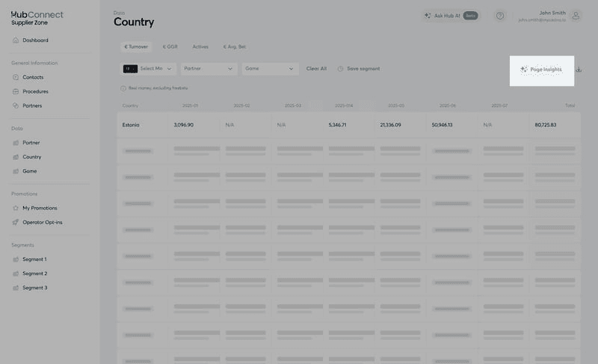
Task: Click the sparkle icon in Ask Hub AI
Action: pos(428,16)
